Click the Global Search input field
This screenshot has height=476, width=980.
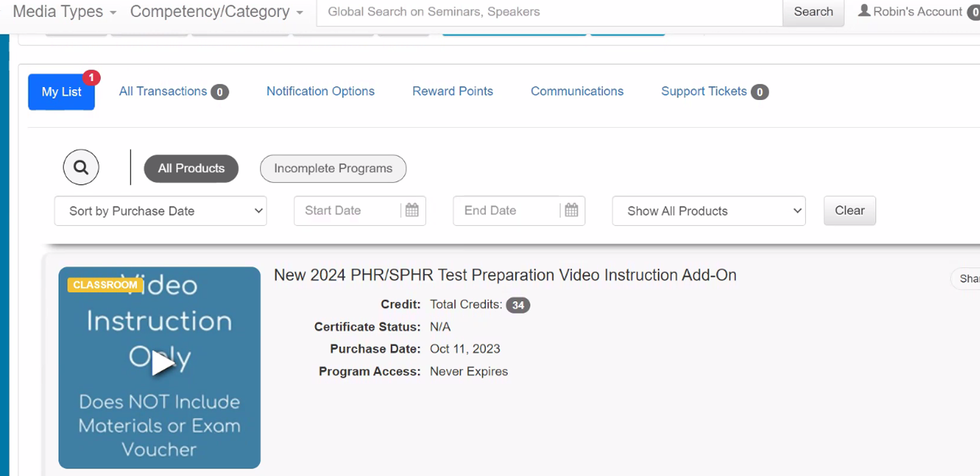(x=549, y=12)
